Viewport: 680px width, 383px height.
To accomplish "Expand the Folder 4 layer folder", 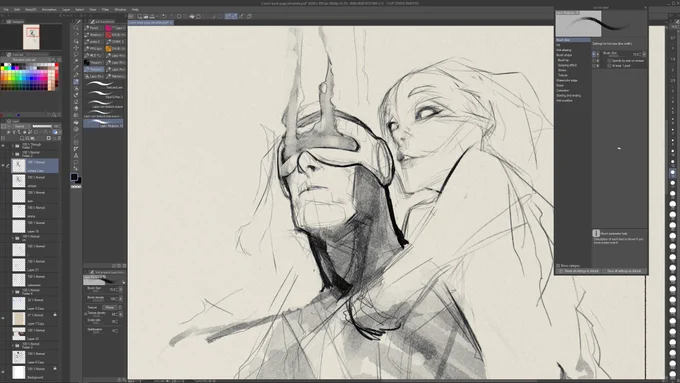I will tap(13, 291).
